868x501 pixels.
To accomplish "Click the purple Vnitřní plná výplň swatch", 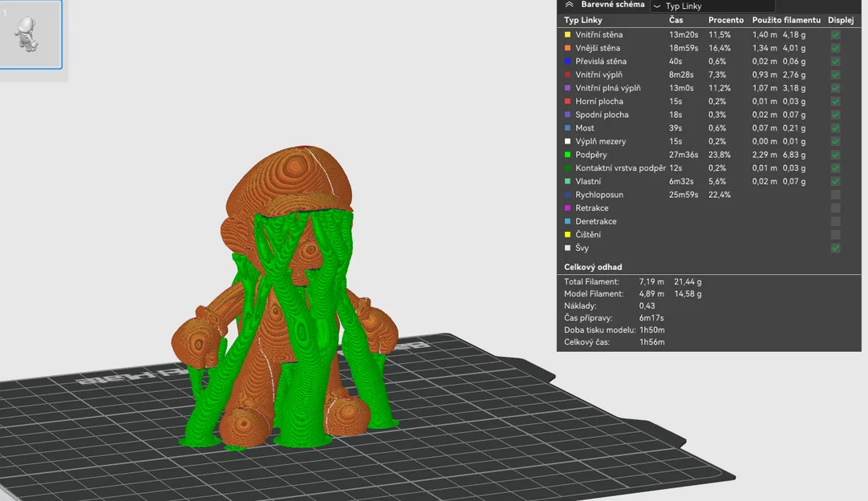I will click(567, 87).
